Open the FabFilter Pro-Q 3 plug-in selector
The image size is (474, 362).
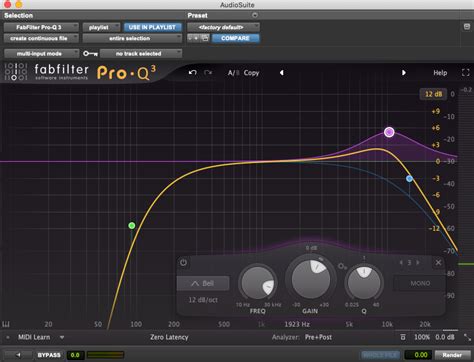[x=41, y=27]
